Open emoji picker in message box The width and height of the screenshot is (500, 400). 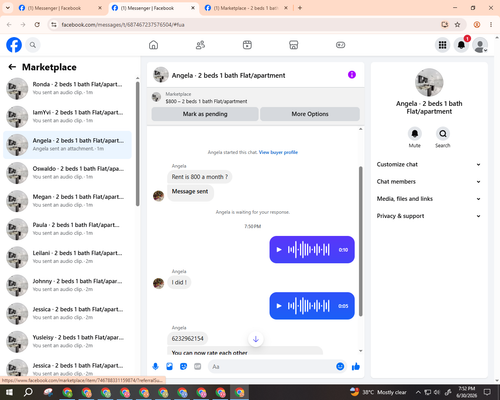click(x=340, y=366)
